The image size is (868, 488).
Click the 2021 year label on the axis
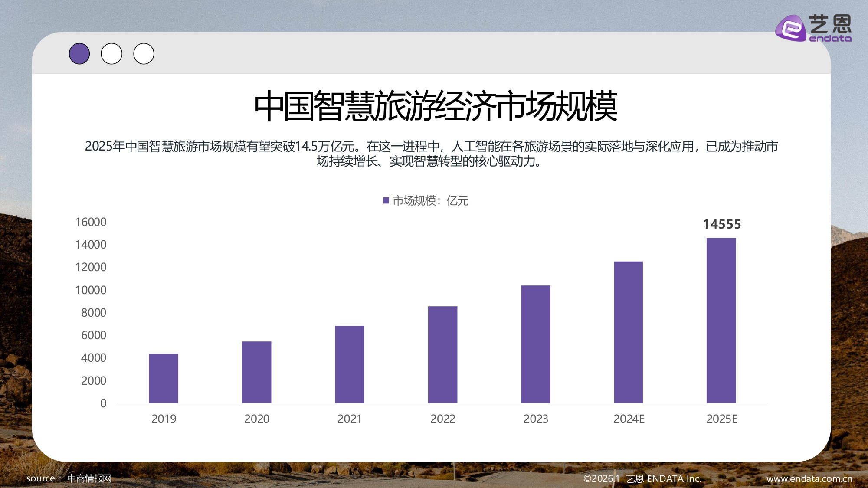tap(350, 419)
